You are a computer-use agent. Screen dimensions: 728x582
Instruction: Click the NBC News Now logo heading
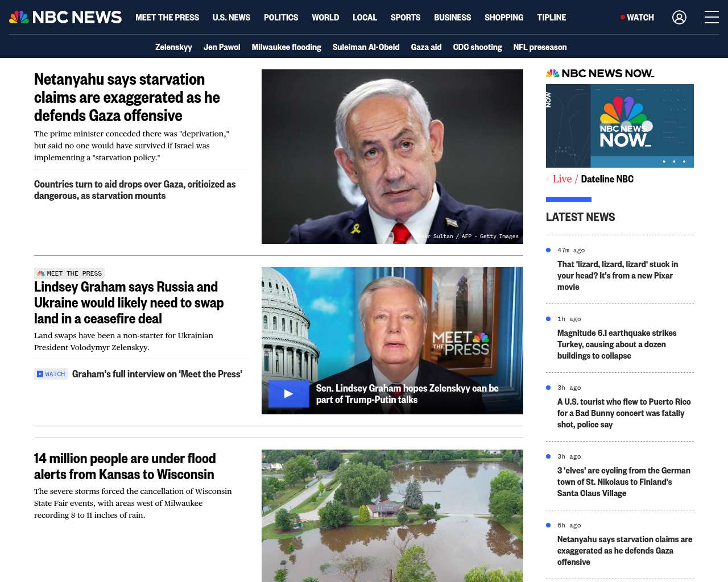pos(600,73)
